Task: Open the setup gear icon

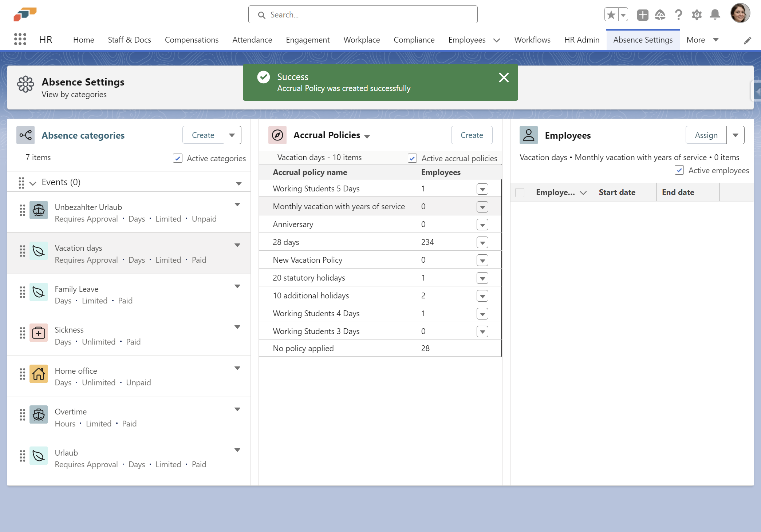Action: [x=697, y=15]
